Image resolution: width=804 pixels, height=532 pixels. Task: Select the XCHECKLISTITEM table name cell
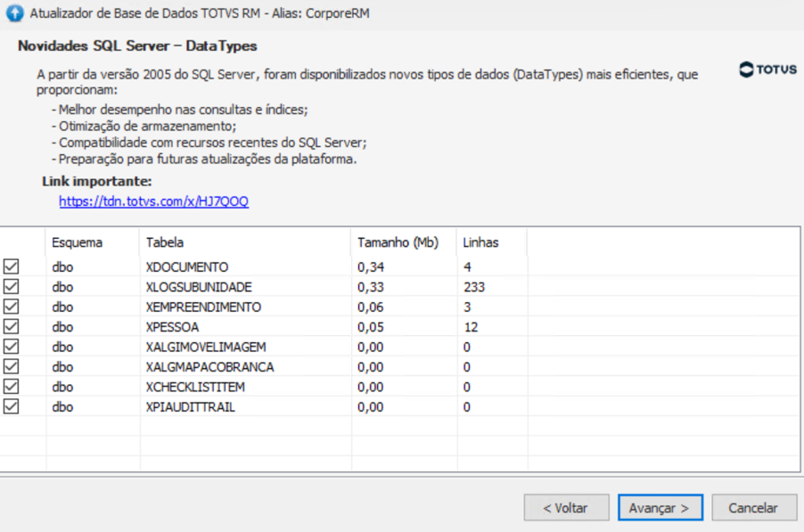point(195,387)
